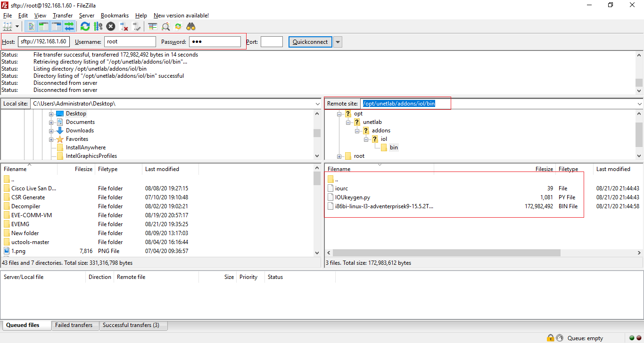Collapse the unetlab node in remote tree

click(348, 122)
